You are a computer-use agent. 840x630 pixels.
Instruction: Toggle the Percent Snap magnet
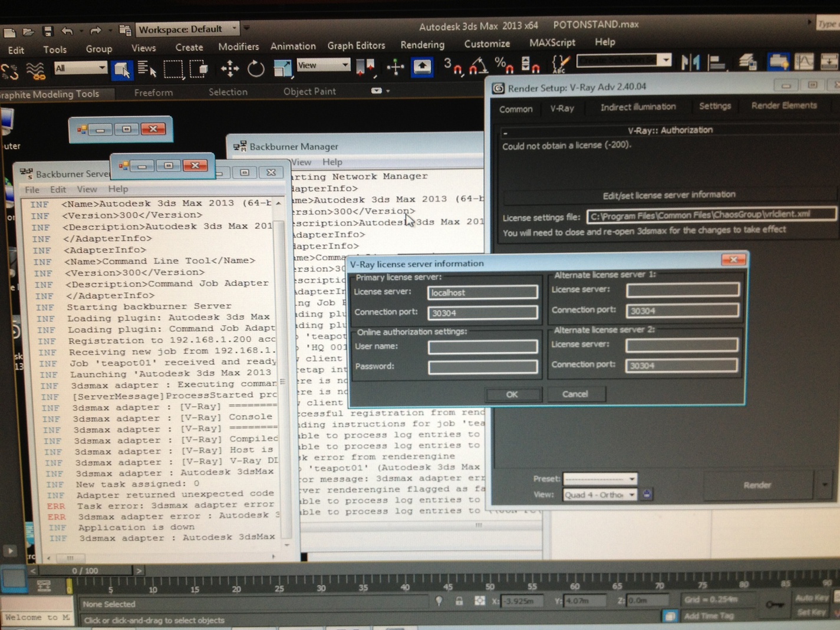(503, 65)
